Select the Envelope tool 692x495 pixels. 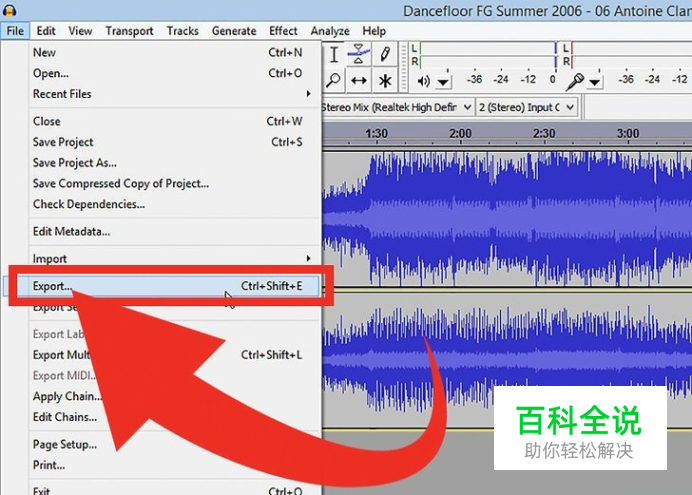tap(359, 54)
